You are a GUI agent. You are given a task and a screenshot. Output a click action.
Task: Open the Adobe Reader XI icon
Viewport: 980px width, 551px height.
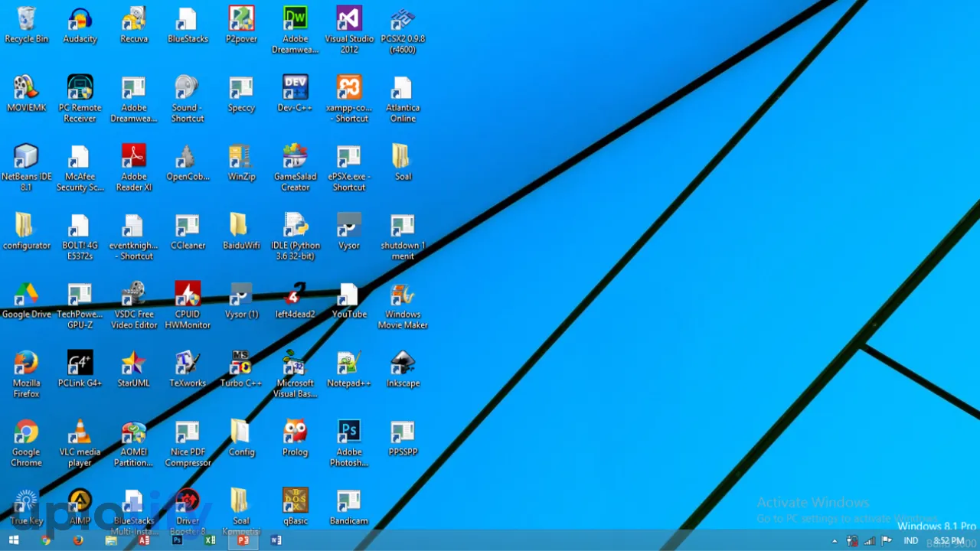(134, 168)
